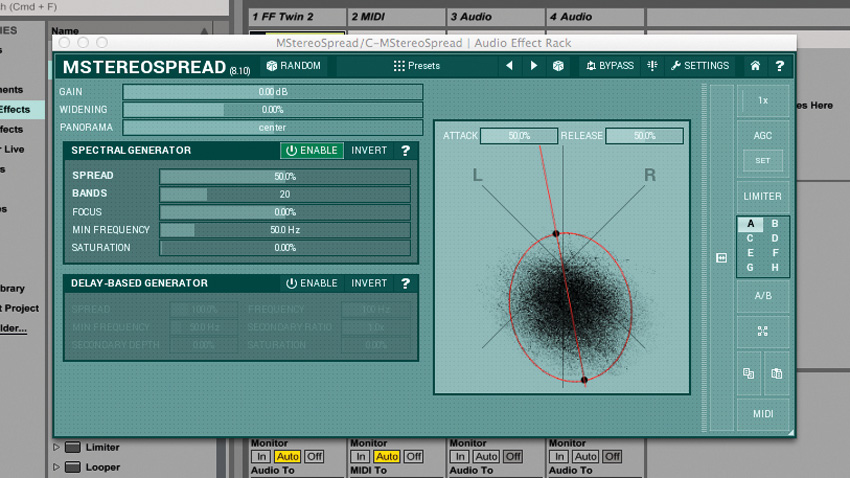Click the morph icon below A/B
Image resolution: width=850 pixels, height=478 pixels.
tap(763, 331)
